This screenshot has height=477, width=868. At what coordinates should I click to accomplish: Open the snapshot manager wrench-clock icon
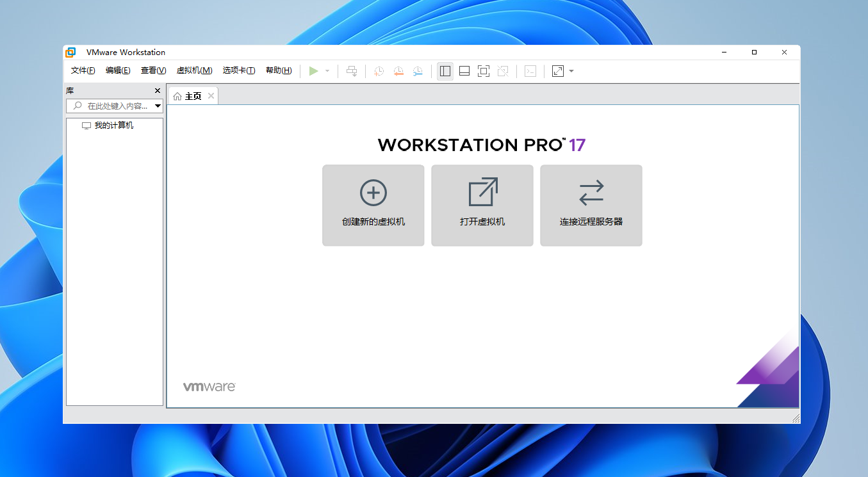418,71
